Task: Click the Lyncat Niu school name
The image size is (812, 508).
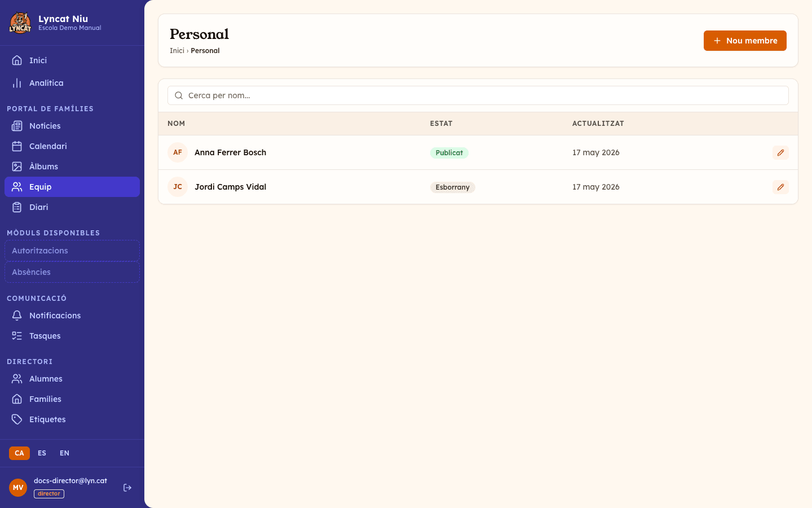Action: 63,19
